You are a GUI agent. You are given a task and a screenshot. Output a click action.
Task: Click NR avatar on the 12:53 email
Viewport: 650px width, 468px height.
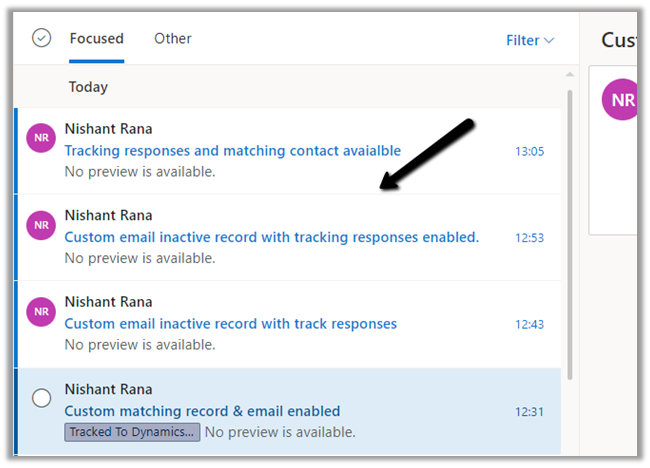point(41,225)
